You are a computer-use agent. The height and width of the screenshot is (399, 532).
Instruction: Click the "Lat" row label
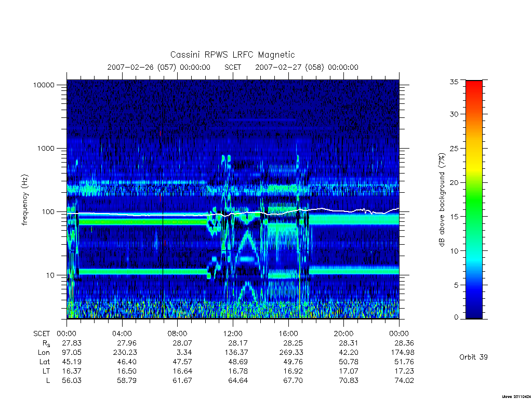tap(45, 362)
